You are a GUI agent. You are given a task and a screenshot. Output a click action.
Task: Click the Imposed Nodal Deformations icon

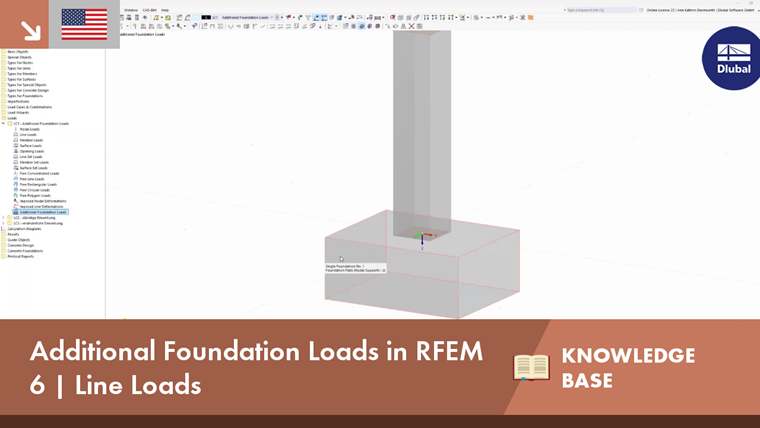16,201
